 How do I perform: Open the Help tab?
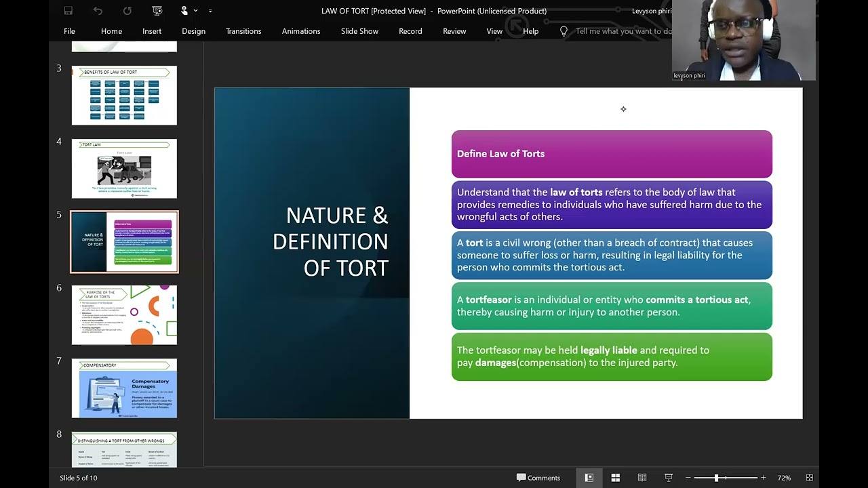click(x=530, y=31)
